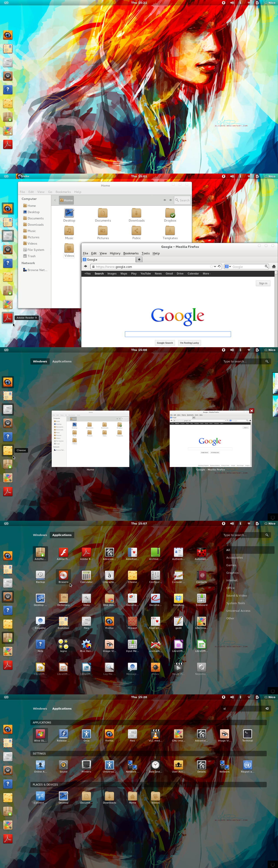278x868 pixels.
Task: Clear the overview search field text
Action: (x=267, y=708)
